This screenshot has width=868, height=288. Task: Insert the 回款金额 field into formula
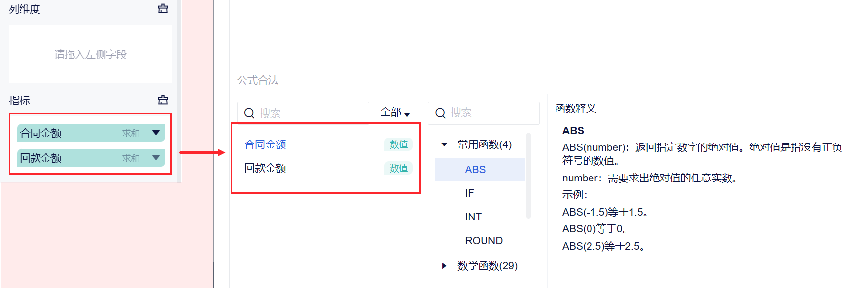266,168
